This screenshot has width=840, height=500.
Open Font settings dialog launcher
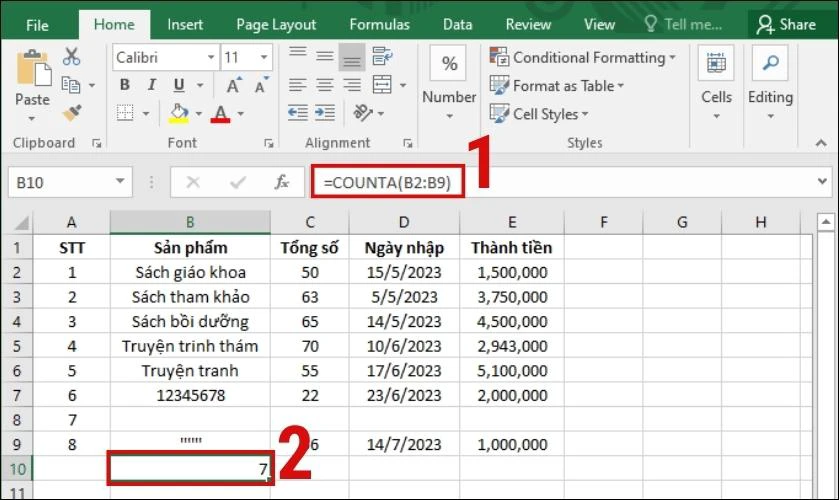[269, 143]
